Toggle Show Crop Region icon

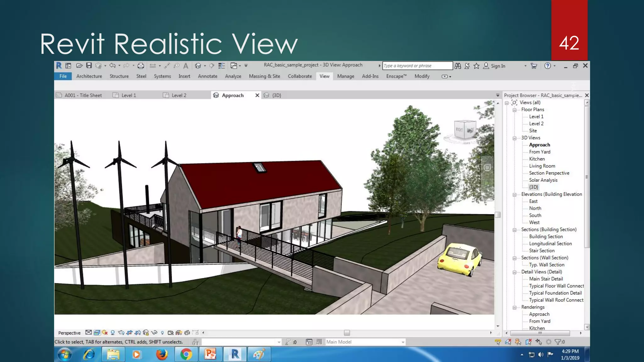click(x=137, y=332)
